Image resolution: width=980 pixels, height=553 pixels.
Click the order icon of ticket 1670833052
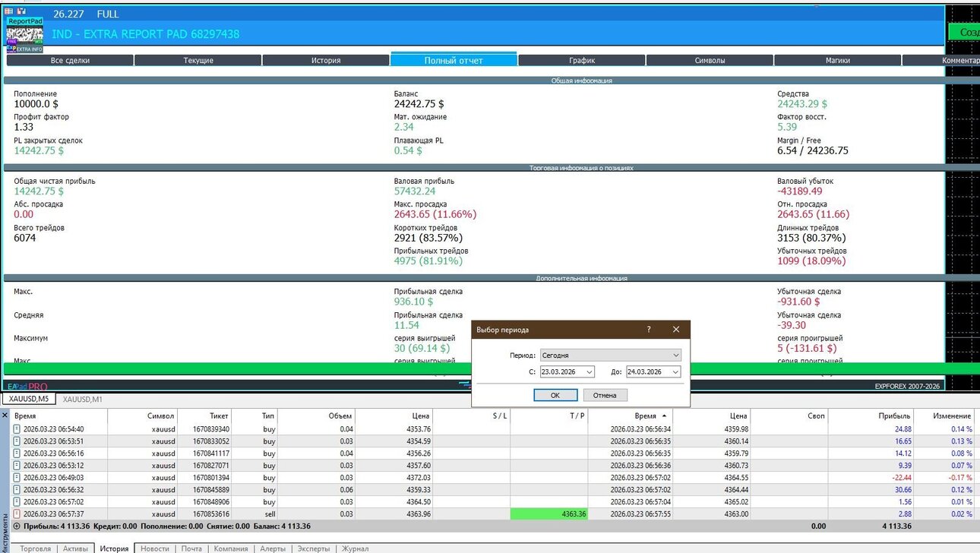coord(17,441)
